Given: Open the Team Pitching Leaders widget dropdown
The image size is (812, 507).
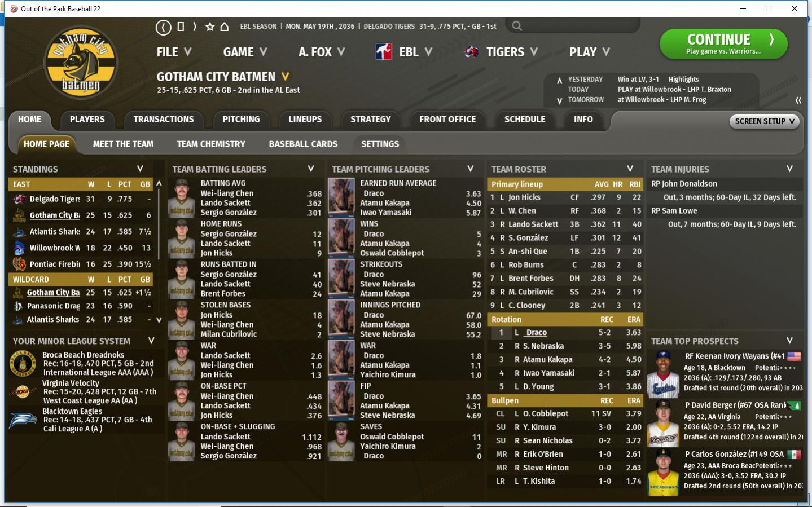Looking at the screenshot, I should tap(471, 169).
